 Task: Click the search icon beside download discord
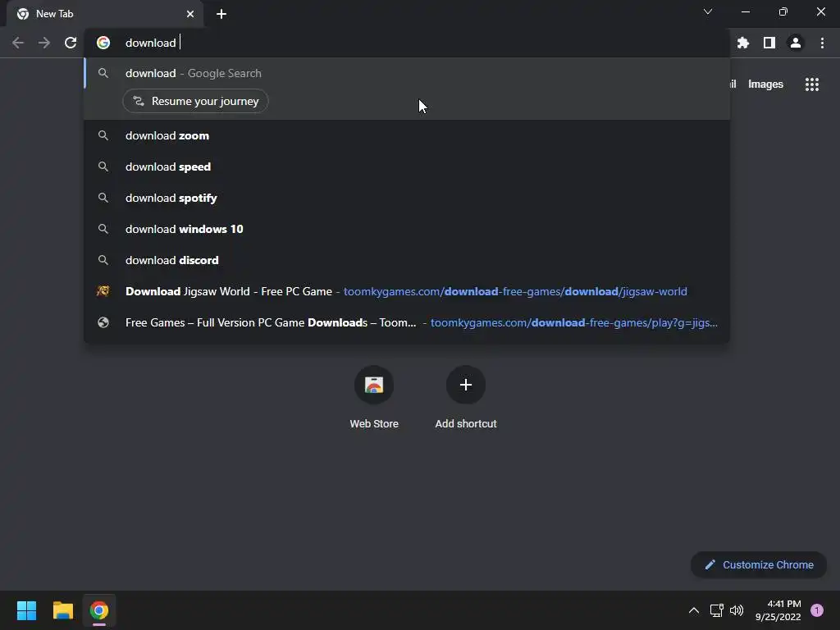pyautogui.click(x=103, y=260)
